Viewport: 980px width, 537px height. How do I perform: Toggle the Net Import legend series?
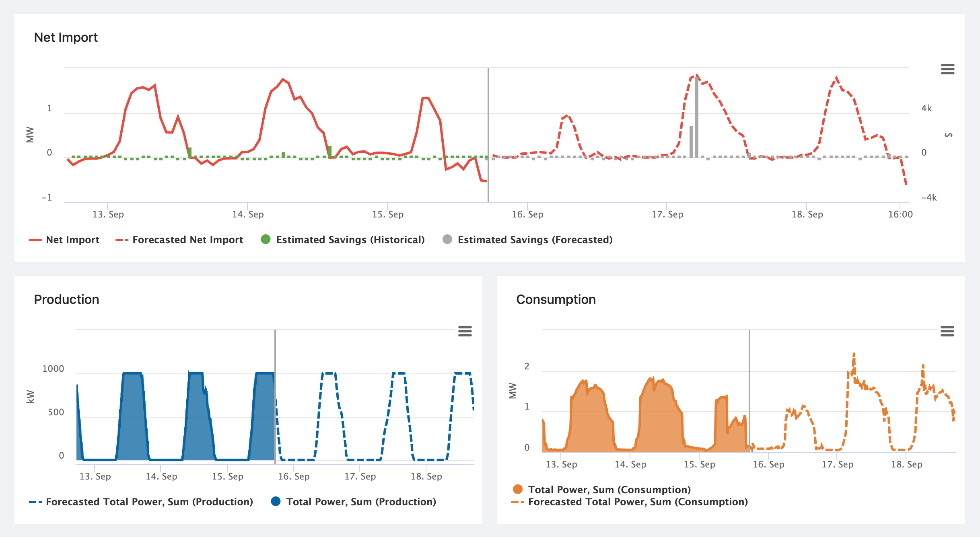(72, 240)
